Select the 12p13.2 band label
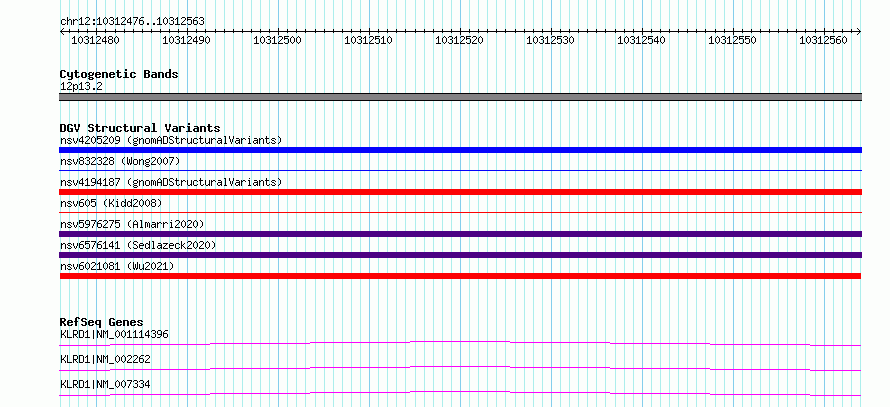 [x=81, y=87]
